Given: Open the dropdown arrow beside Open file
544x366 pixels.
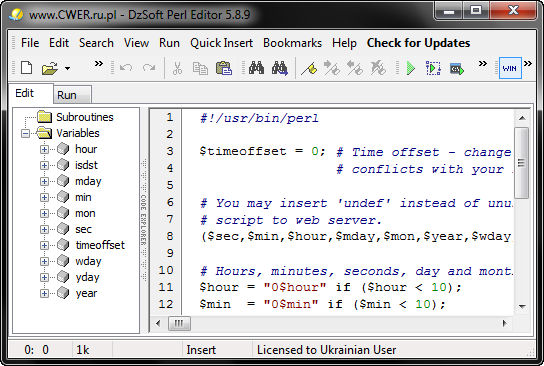Looking at the screenshot, I should click(x=68, y=68).
